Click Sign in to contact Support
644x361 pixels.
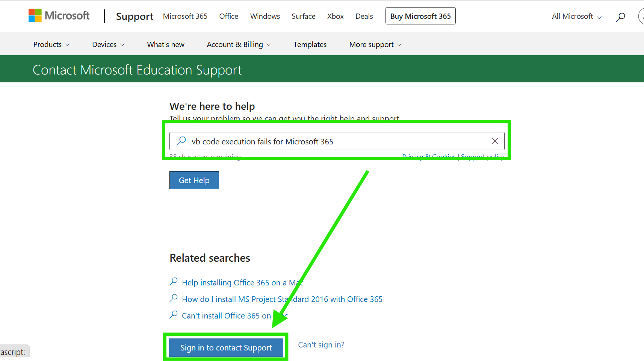coord(226,347)
